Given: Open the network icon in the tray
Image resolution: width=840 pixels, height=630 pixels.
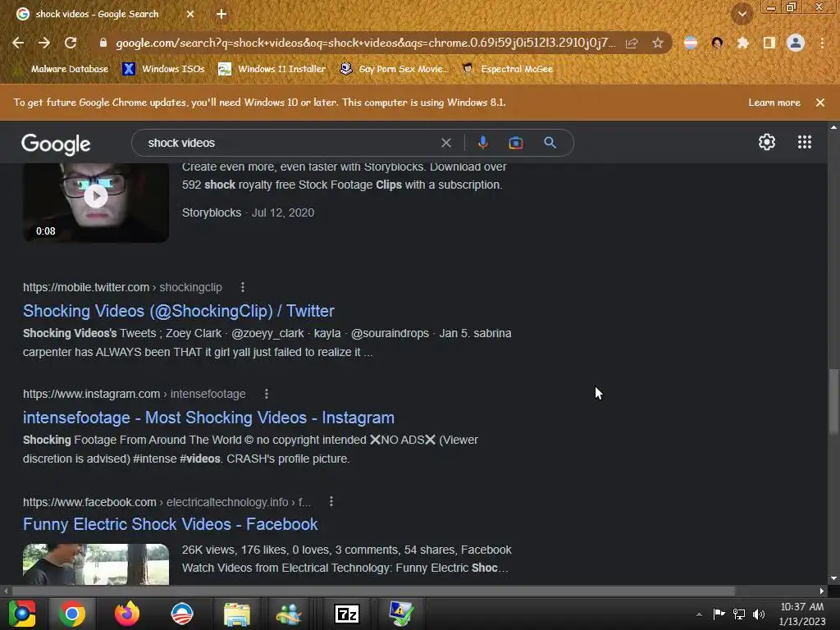Looking at the screenshot, I should click(x=739, y=614).
